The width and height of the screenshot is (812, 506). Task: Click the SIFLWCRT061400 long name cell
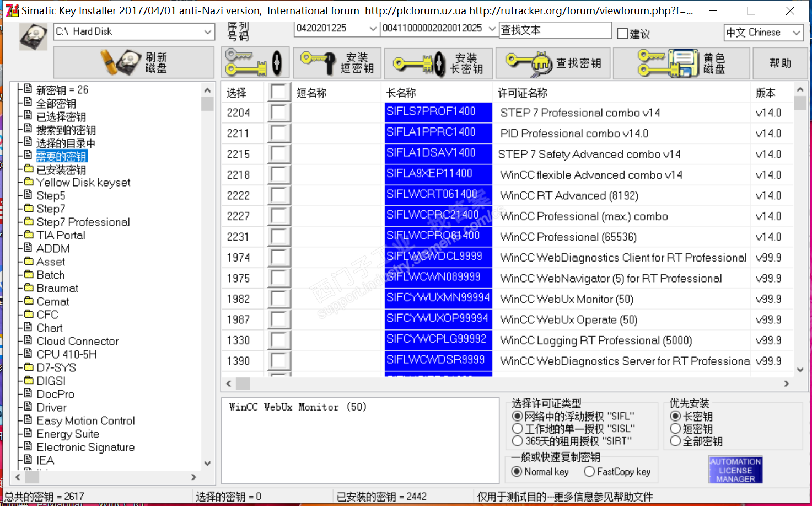pyautogui.click(x=438, y=195)
